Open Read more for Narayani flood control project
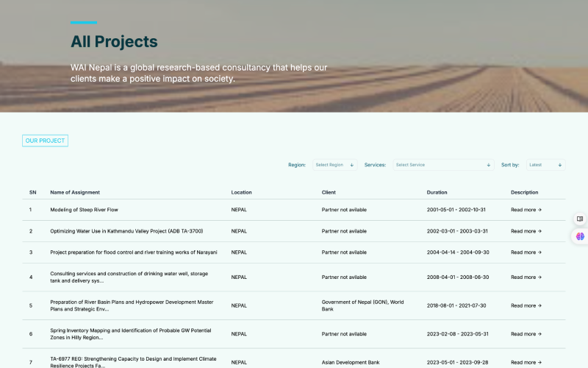The image size is (588, 368). pyautogui.click(x=526, y=252)
